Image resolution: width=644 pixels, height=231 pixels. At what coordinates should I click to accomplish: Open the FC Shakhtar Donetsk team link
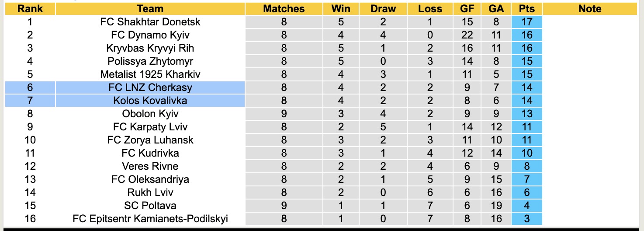point(150,22)
